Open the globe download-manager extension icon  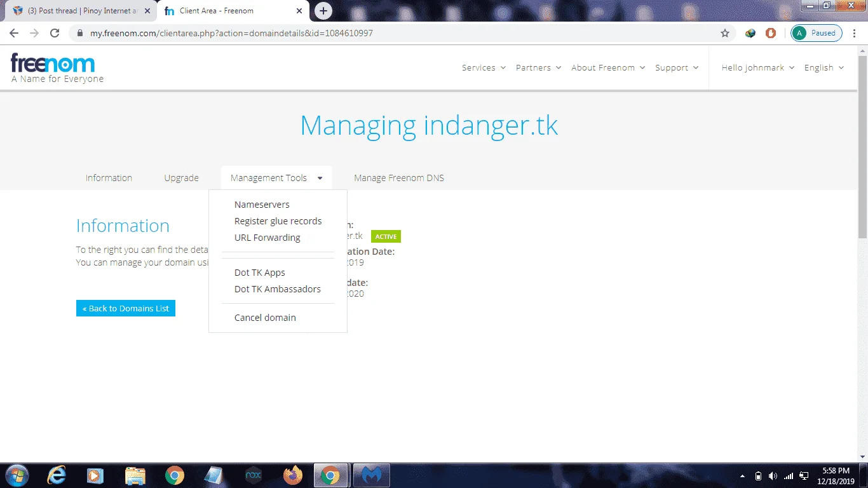pos(750,33)
